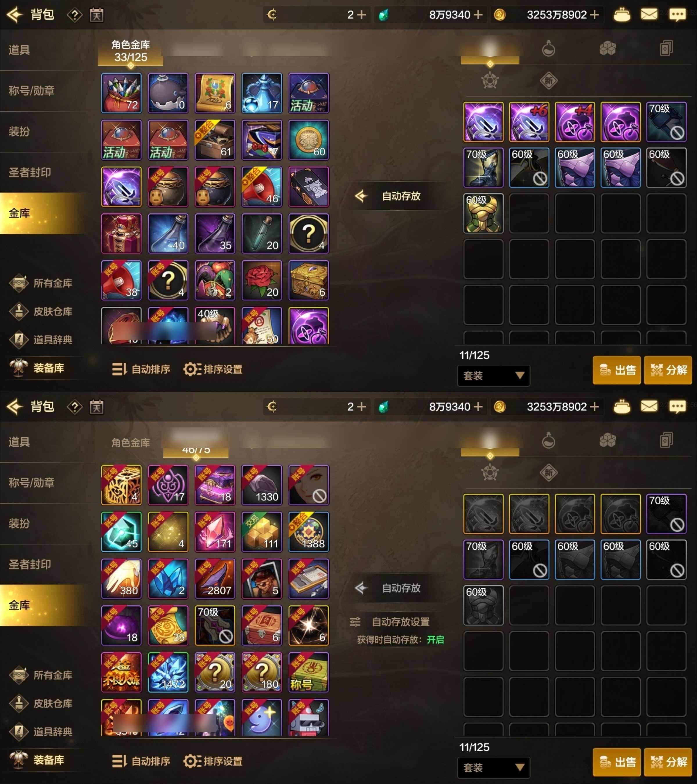Choose the gold coin item with count 60
This screenshot has width=697, height=784.
click(x=308, y=140)
